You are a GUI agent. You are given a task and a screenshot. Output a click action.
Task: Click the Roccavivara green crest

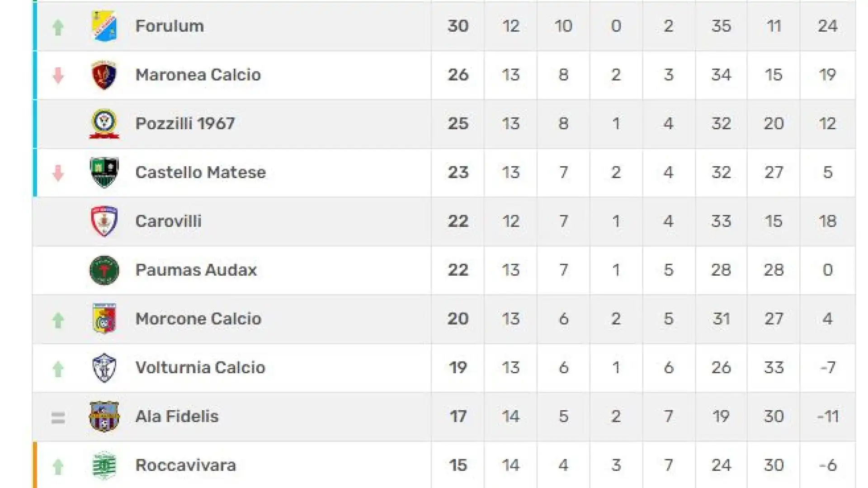104,465
